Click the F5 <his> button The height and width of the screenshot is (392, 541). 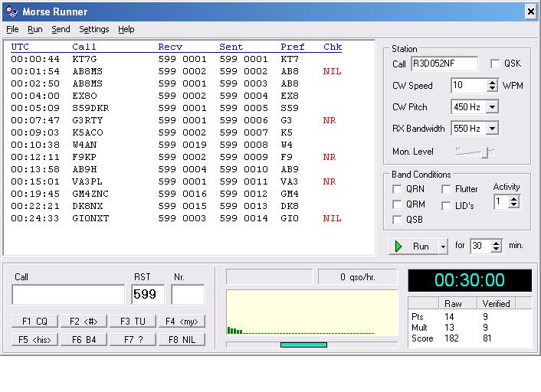click(35, 339)
